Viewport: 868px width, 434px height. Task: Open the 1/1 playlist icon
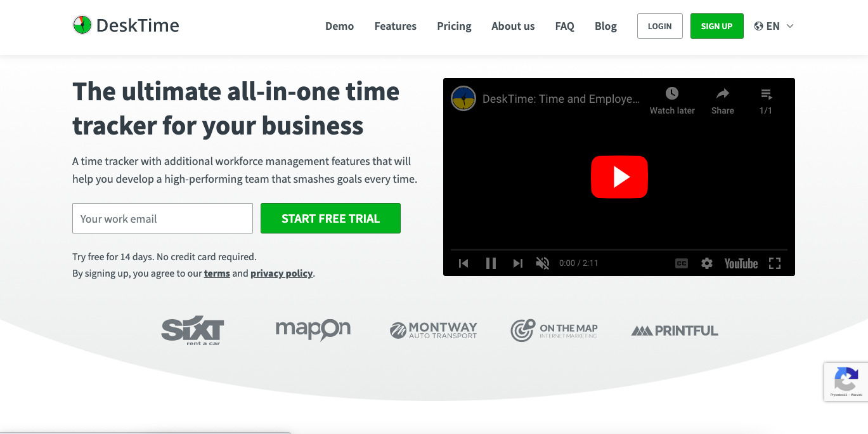click(x=766, y=95)
